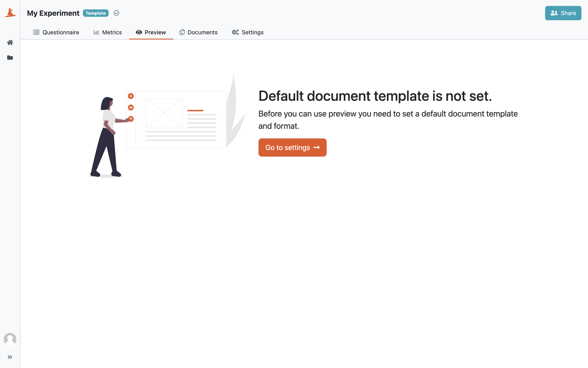
Task: Open the user avatar profile
Action: [10, 339]
